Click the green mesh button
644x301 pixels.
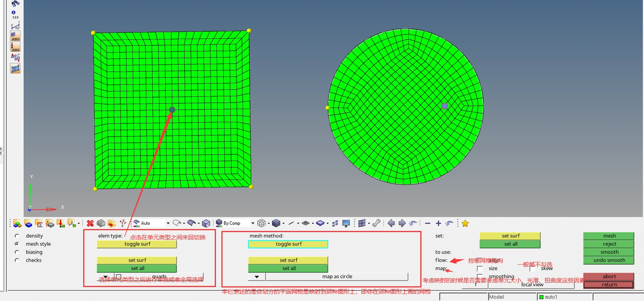609,236
